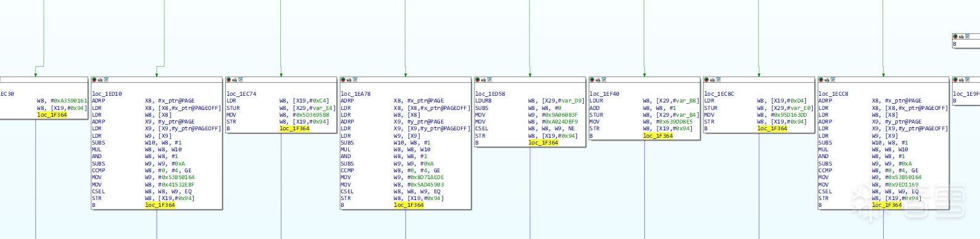Open edit icon on loc_1E9F node
The height and width of the screenshot is (239, 980).
[961, 80]
